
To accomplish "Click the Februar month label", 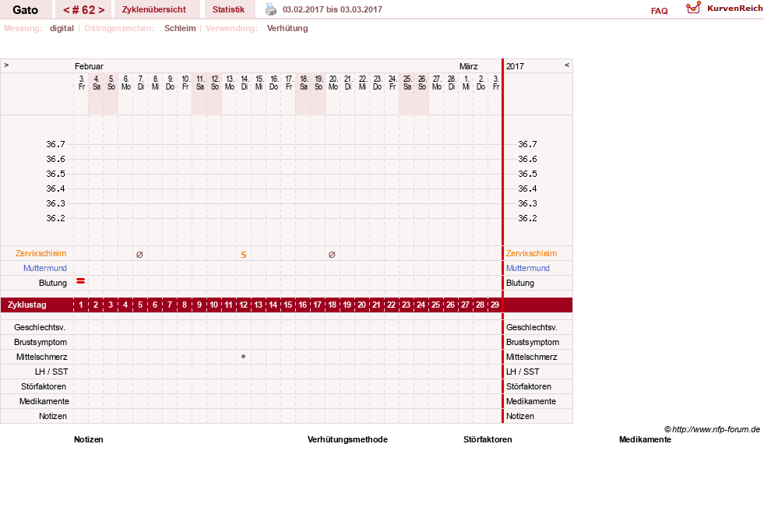I will pyautogui.click(x=89, y=66).
